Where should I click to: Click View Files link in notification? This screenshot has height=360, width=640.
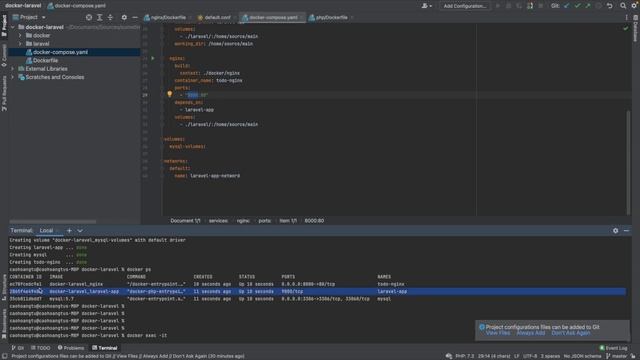click(498, 333)
